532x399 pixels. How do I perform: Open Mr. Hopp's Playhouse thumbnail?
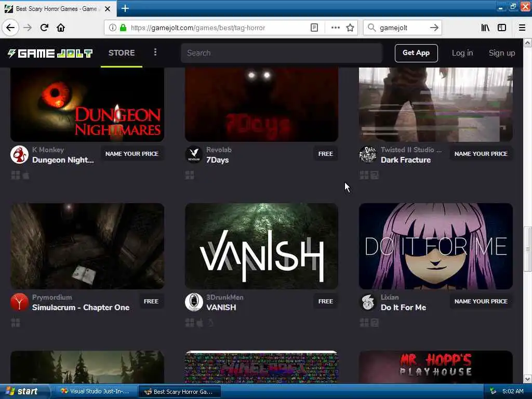436,367
